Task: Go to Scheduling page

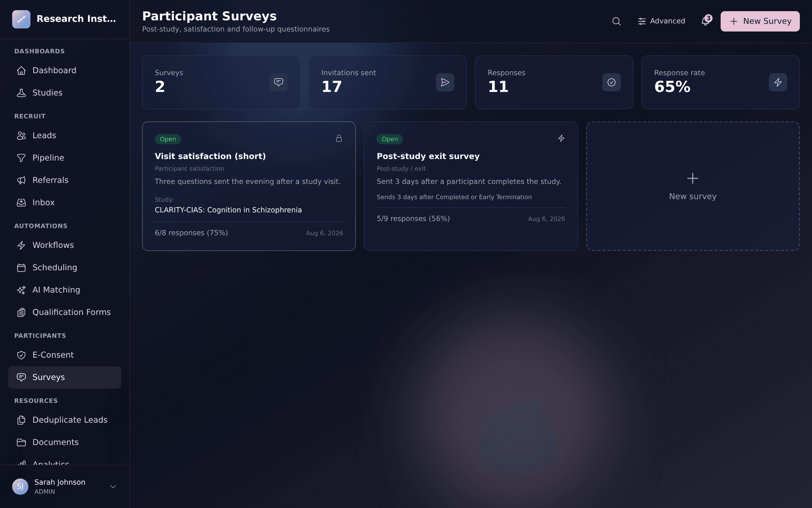Action: pos(65,268)
